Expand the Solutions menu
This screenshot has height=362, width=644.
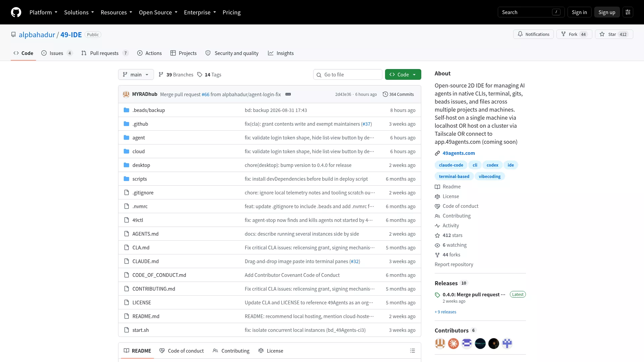pyautogui.click(x=79, y=12)
